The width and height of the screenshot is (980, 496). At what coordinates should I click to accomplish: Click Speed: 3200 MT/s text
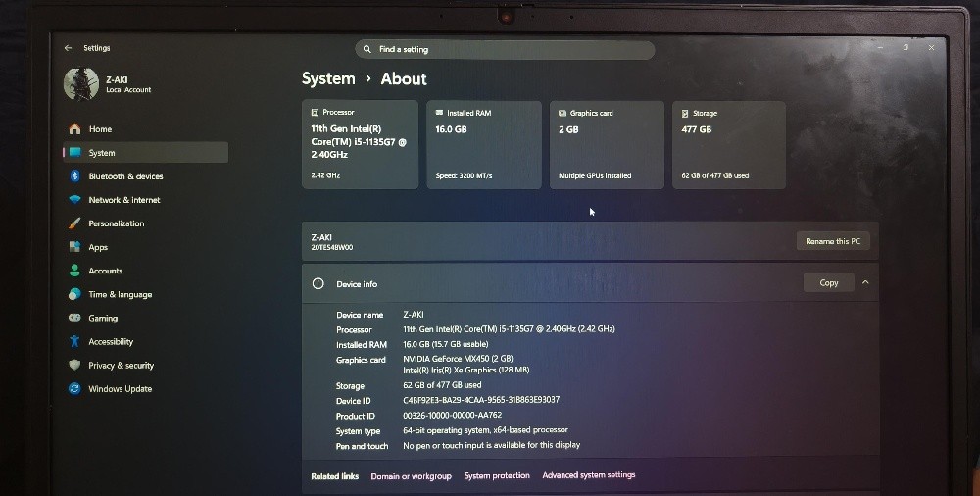click(464, 175)
